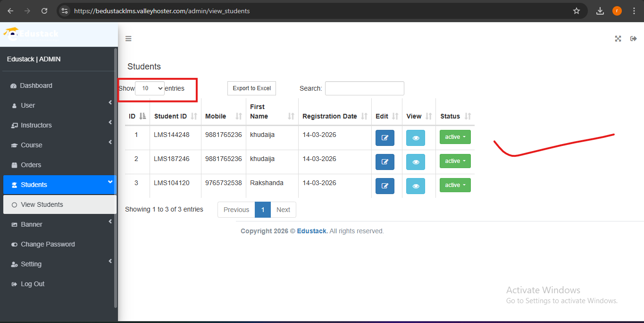Click the Edustack footer link
Image resolution: width=644 pixels, height=323 pixels.
312,231
